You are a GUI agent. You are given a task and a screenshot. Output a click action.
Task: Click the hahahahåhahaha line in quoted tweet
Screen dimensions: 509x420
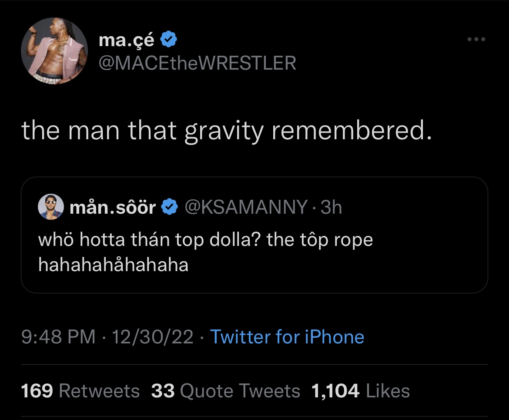(114, 264)
